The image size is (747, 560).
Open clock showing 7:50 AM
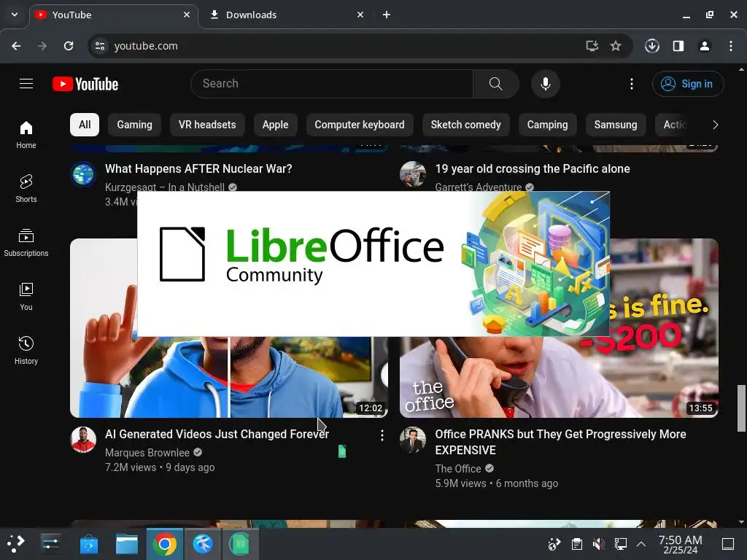pyautogui.click(x=680, y=544)
